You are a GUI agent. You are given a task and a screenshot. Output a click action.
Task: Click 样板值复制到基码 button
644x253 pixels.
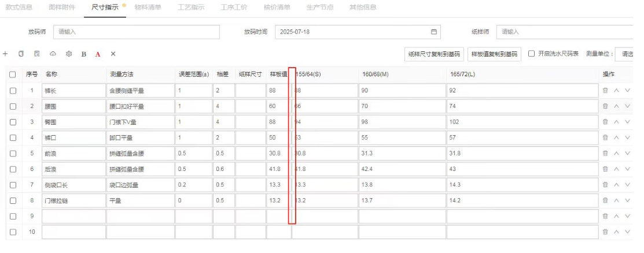(x=495, y=54)
